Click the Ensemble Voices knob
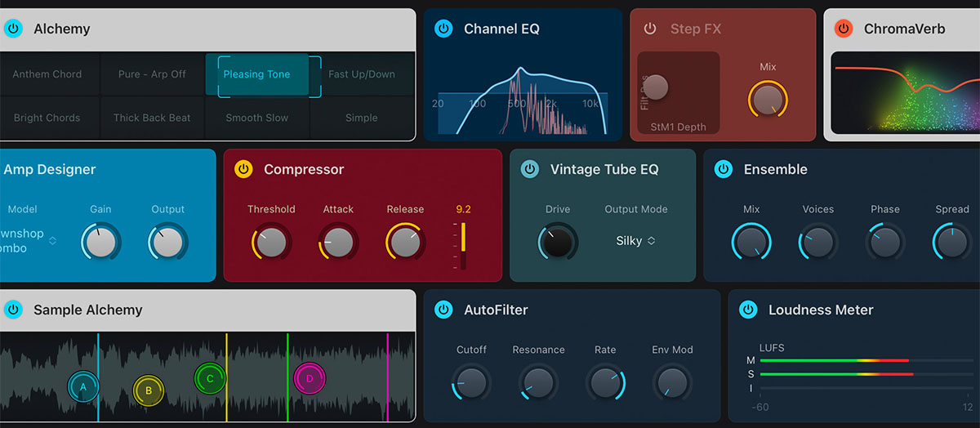 (818, 243)
